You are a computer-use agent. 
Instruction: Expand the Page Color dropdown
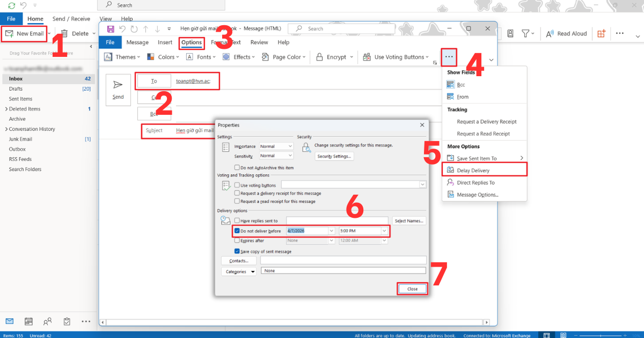pyautogui.click(x=304, y=57)
